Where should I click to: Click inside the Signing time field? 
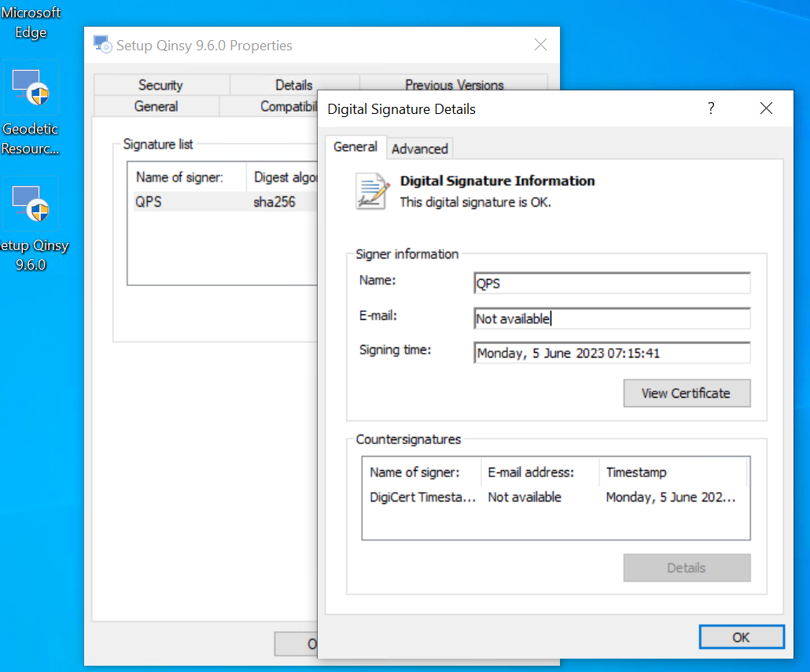click(611, 354)
